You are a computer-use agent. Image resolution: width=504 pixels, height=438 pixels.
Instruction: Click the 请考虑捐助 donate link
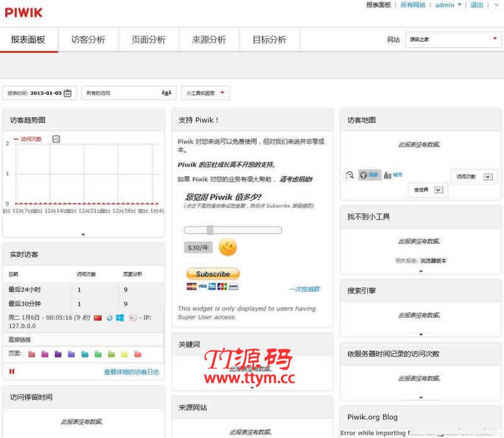pos(296,179)
